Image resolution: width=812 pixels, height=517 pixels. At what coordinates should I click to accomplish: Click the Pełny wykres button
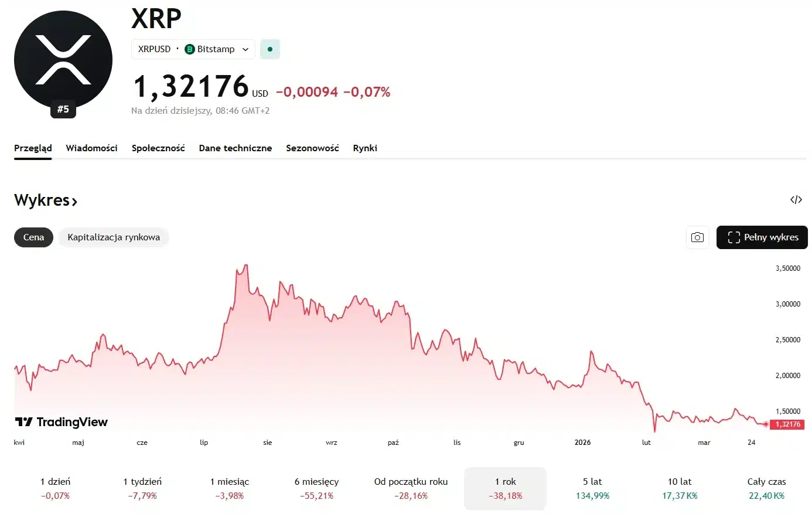[762, 237]
